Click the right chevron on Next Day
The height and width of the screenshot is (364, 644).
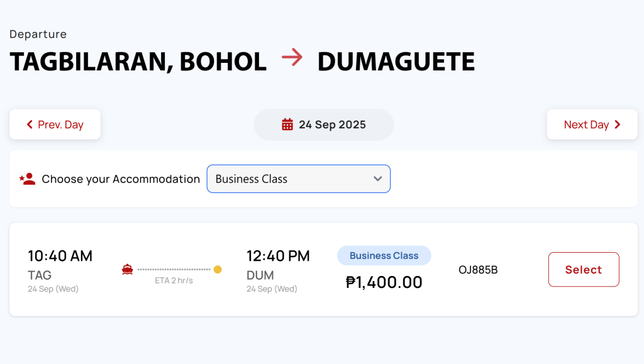(618, 124)
